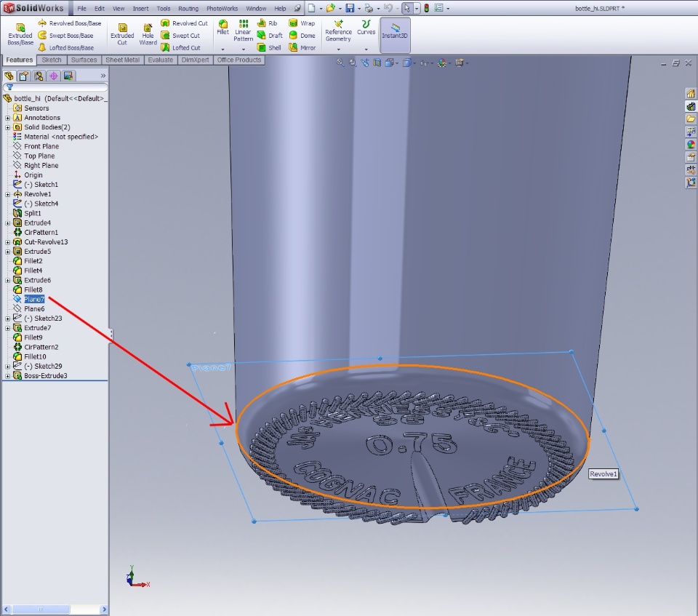The width and height of the screenshot is (698, 616).
Task: Open the Fillet dropdown arrow
Action: [222, 49]
